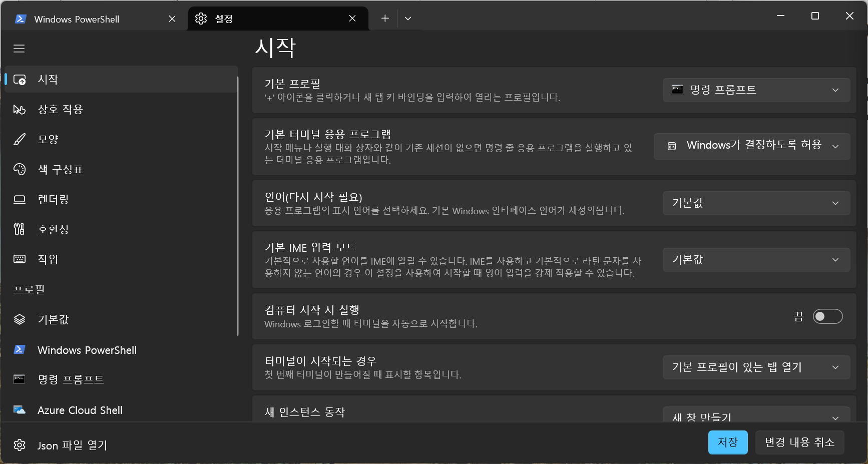The height and width of the screenshot is (464, 868).
Task: Open Windows PowerShell profile settings
Action: coord(121,350)
